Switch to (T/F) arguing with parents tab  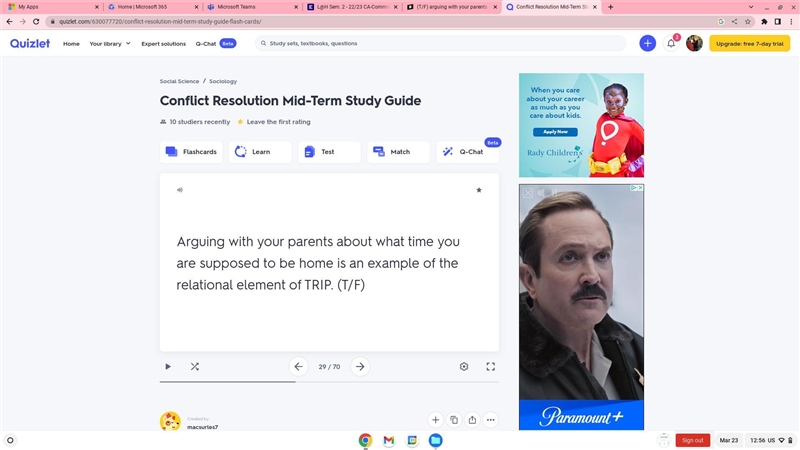(452, 7)
